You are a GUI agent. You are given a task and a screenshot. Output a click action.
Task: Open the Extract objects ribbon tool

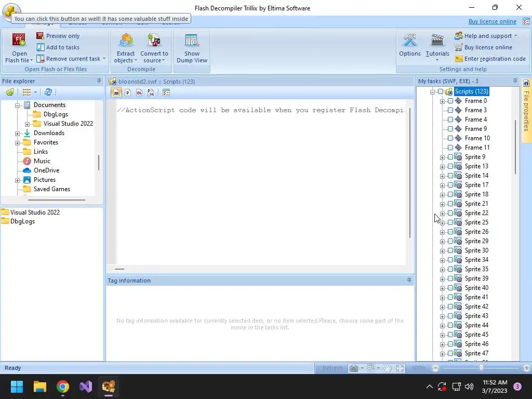pos(126,47)
